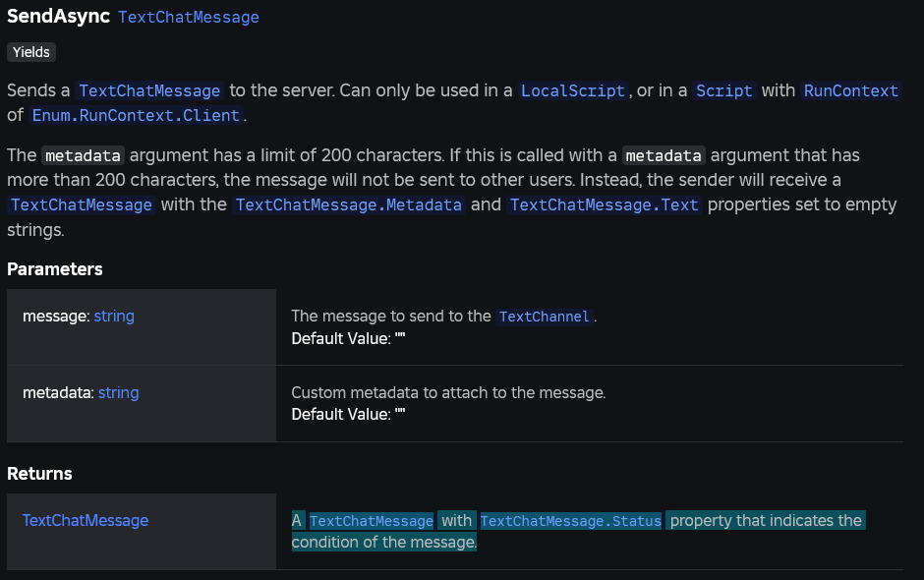Viewport: 924px width, 580px height.
Task: Follow Enum.RunContext.Client link
Action: click(x=136, y=116)
